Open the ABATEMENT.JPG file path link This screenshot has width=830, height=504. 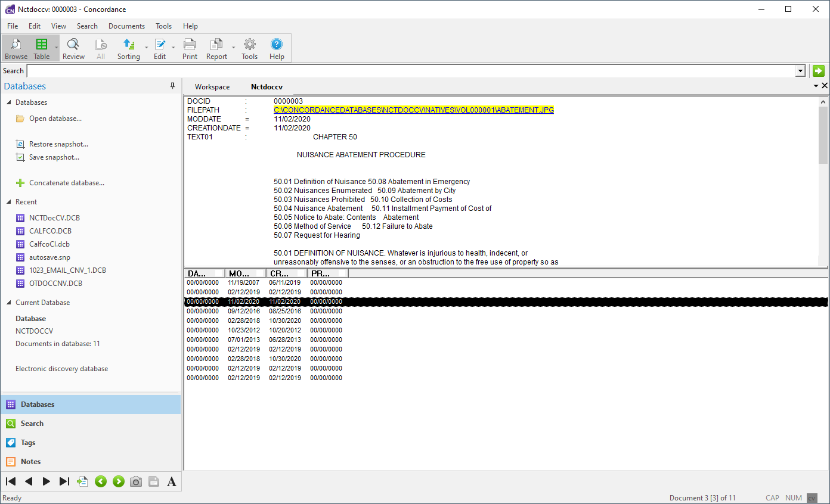point(414,110)
